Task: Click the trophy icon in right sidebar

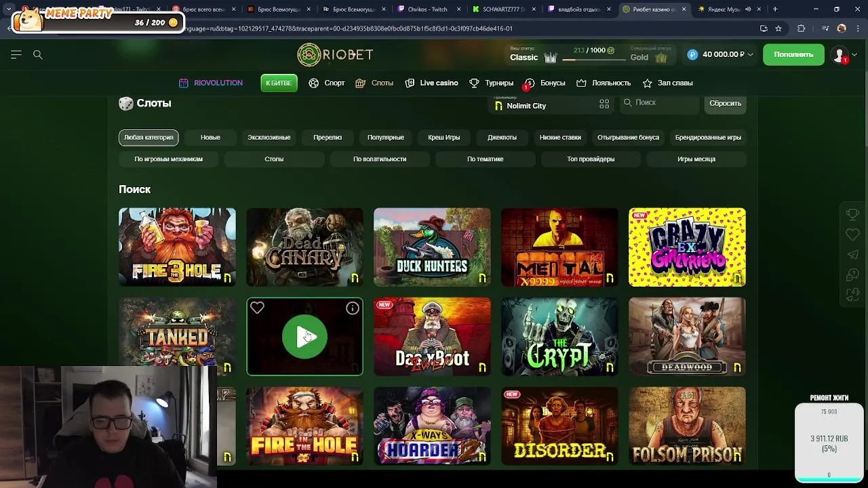Action: (x=852, y=214)
